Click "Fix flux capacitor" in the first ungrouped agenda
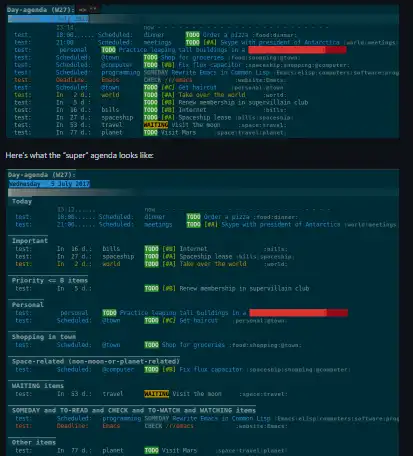 pyautogui.click(x=210, y=65)
